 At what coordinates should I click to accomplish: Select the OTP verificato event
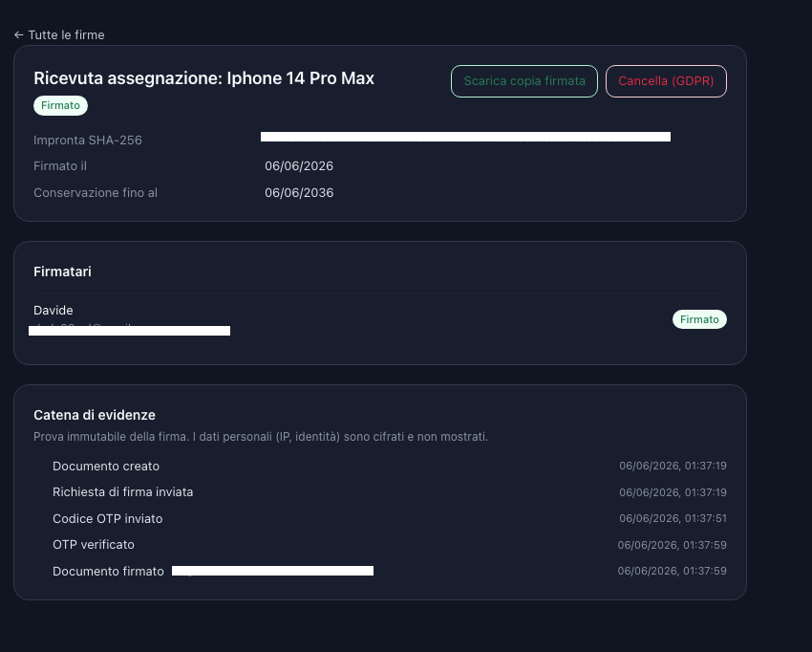click(x=94, y=545)
